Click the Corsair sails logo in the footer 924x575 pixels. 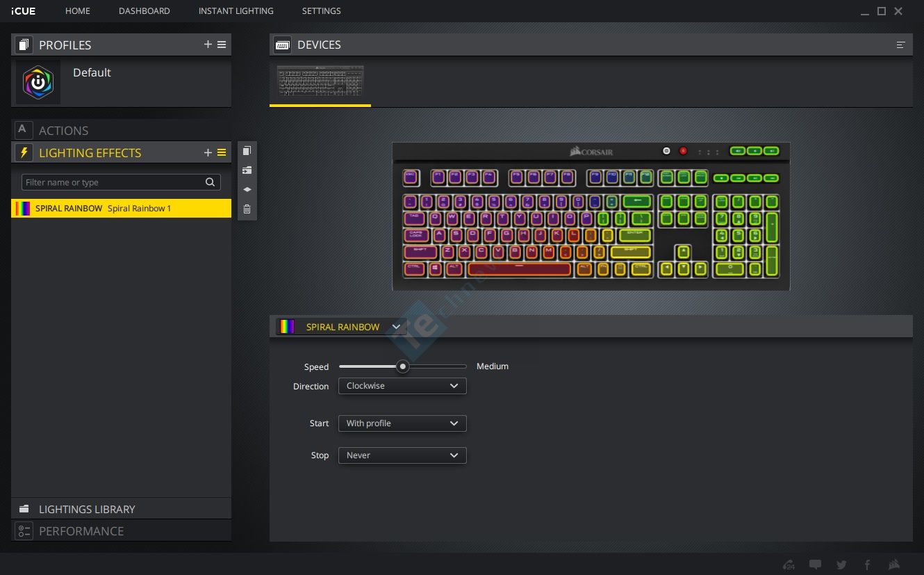click(894, 565)
